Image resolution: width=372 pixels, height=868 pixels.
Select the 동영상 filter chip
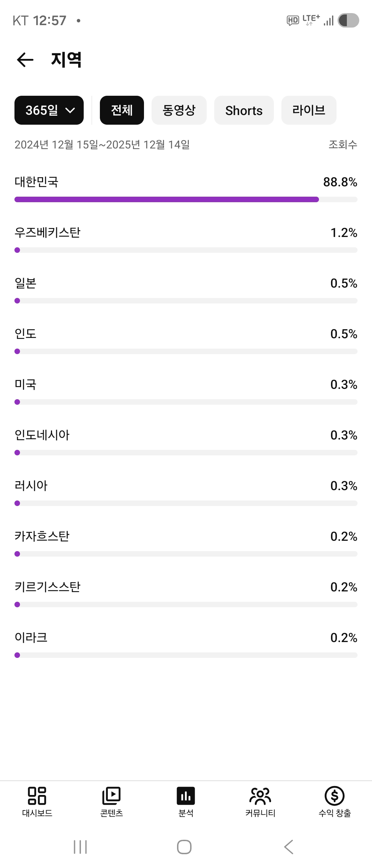pyautogui.click(x=179, y=110)
